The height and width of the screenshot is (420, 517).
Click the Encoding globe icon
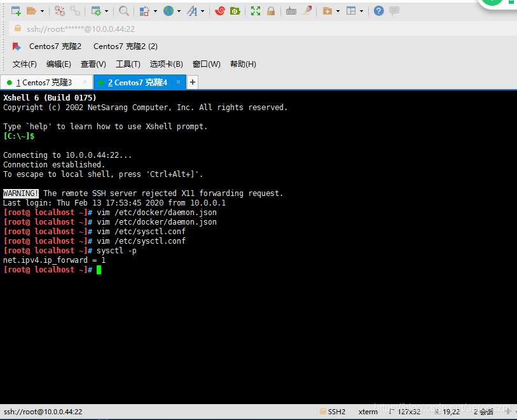(x=169, y=11)
